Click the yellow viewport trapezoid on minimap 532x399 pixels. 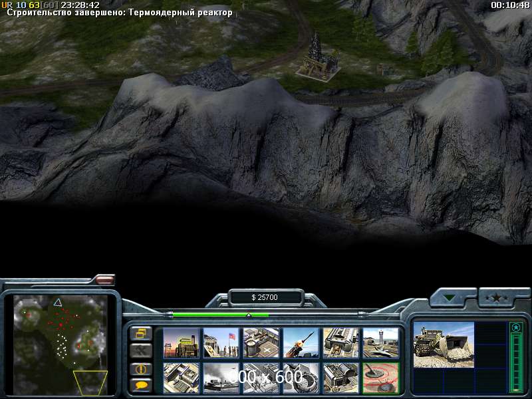tap(90, 383)
